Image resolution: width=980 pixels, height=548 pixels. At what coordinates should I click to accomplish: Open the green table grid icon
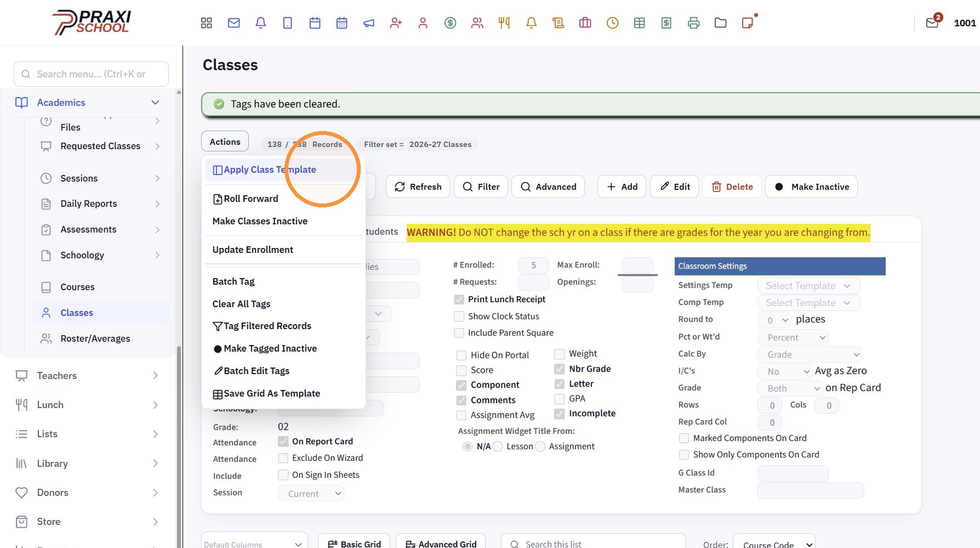point(640,23)
